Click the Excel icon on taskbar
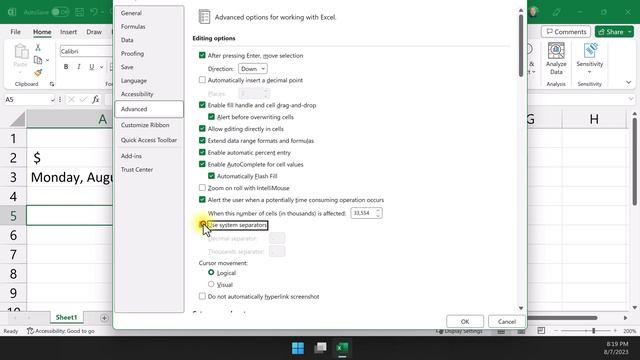640x360 pixels. click(342, 348)
